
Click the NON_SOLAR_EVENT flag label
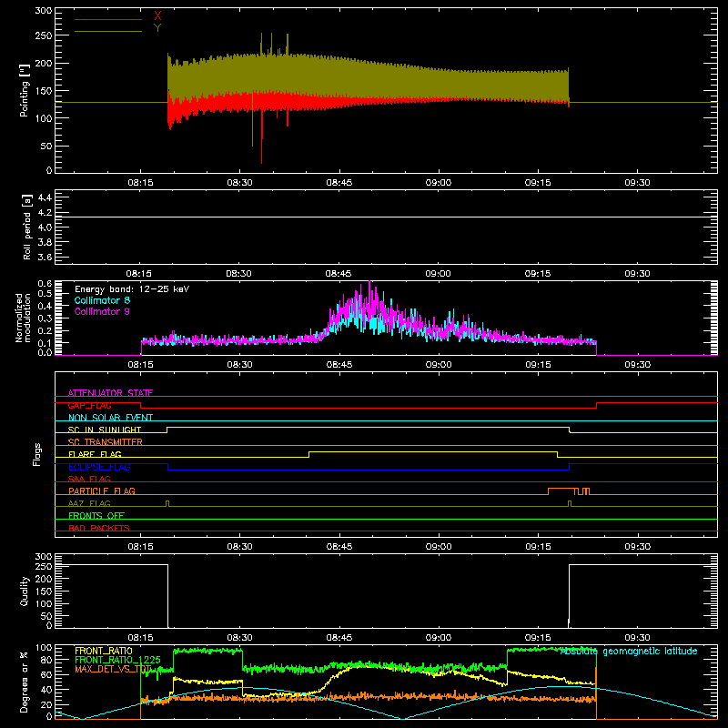click(x=110, y=418)
